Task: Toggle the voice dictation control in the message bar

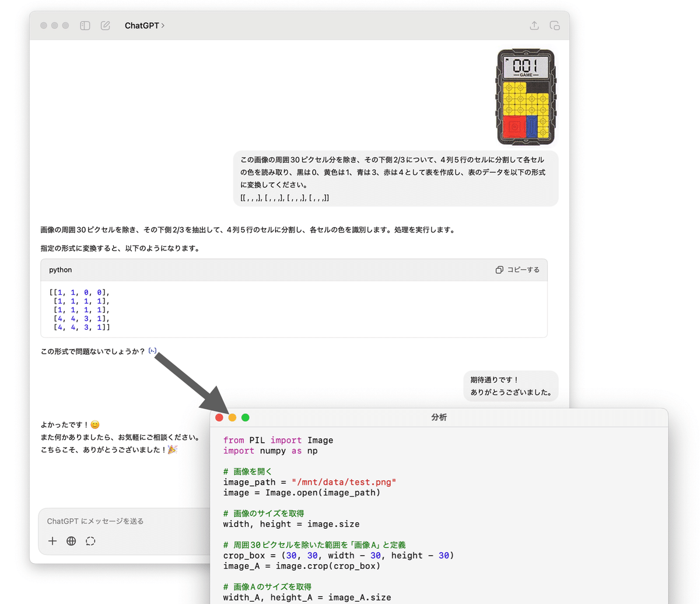Action: point(90,541)
